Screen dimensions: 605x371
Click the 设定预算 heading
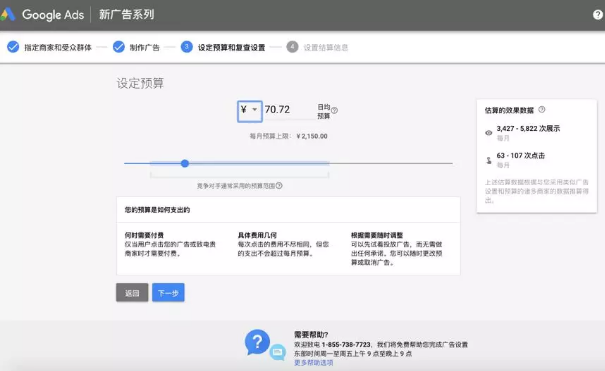pyautogui.click(x=140, y=83)
